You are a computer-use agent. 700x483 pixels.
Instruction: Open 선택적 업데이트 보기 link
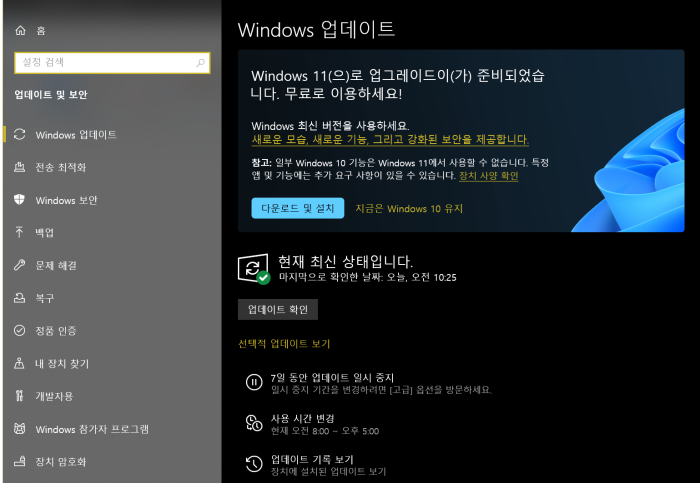click(284, 343)
